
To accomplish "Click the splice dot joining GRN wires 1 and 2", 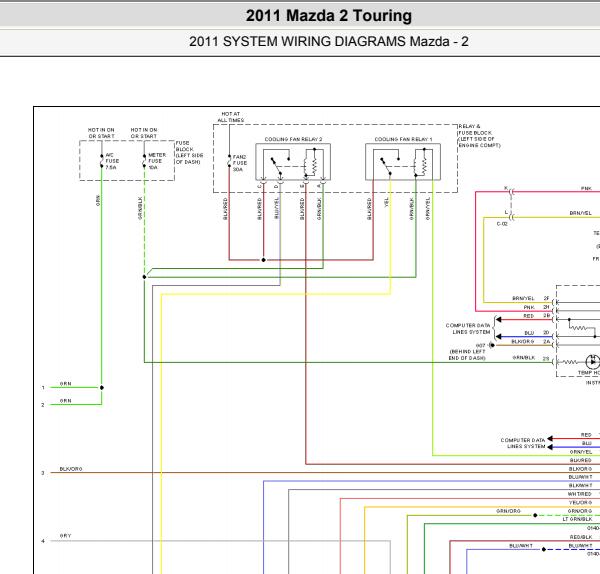I will (x=102, y=388).
